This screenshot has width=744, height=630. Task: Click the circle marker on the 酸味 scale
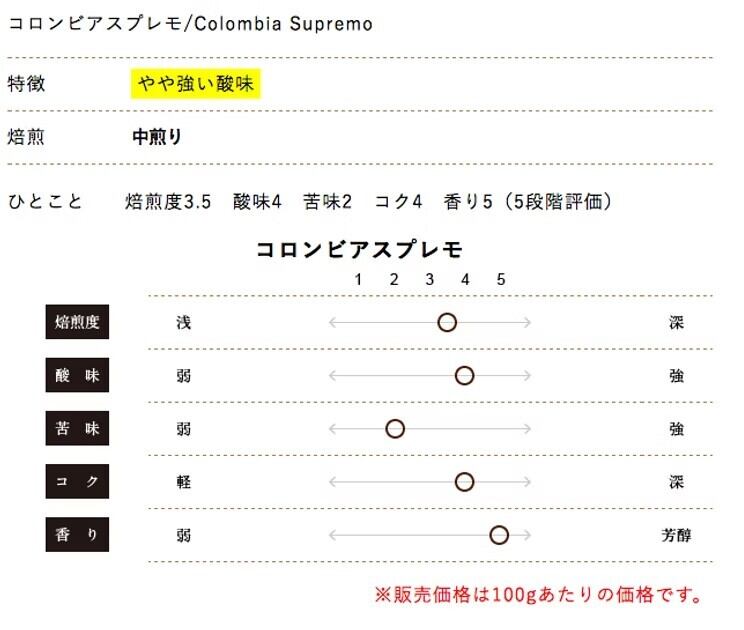click(464, 375)
